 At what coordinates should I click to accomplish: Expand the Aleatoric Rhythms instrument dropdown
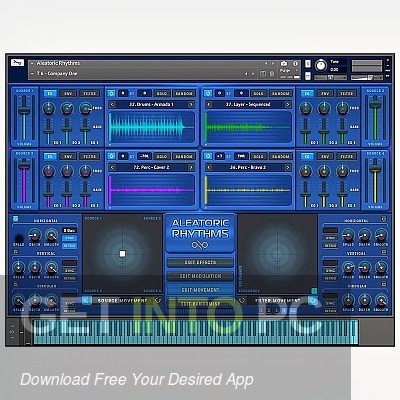coord(32,63)
